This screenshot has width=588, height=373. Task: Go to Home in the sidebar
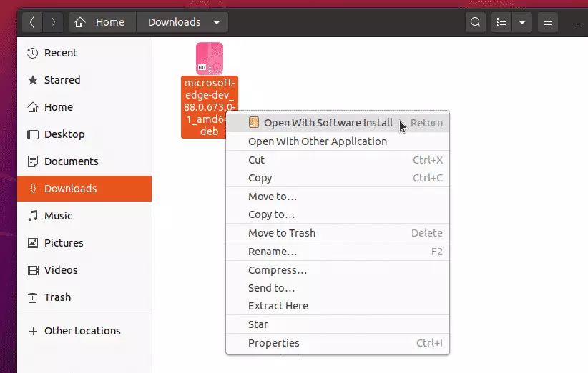[x=84, y=107]
